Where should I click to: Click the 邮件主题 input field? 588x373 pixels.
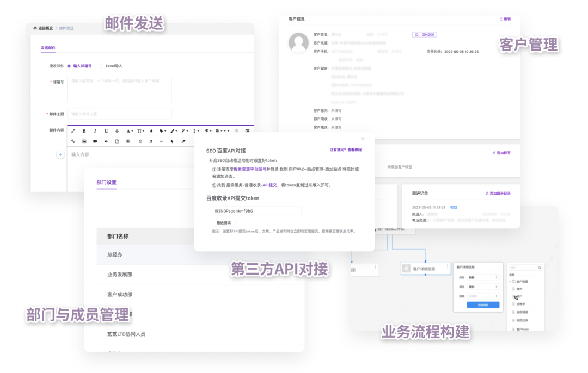119,114
